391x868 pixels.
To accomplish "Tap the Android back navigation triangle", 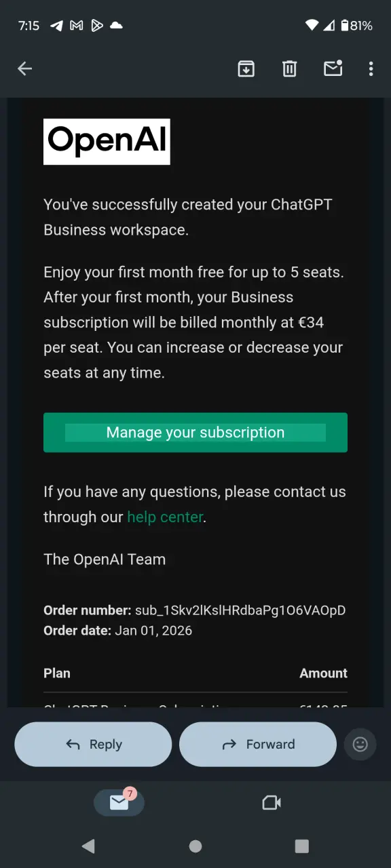I will tap(88, 846).
